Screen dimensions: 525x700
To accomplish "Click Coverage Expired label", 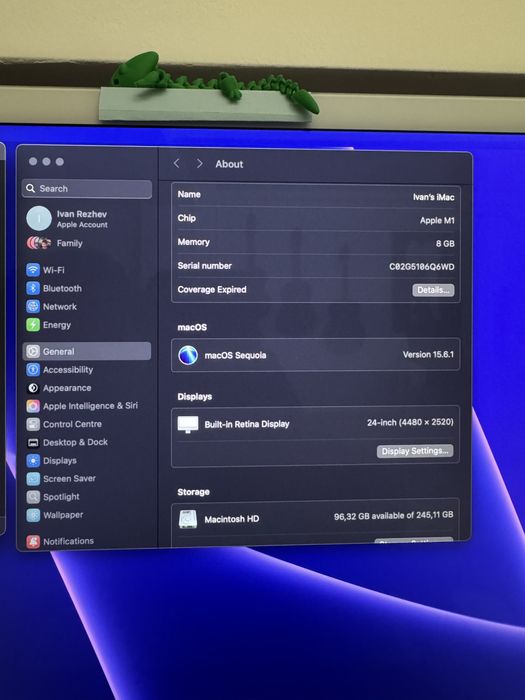I will [212, 290].
